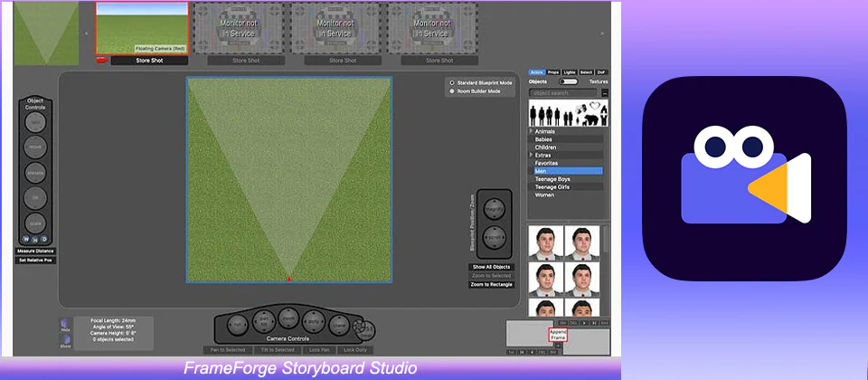Toggle the Lock Pan button

pos(319,350)
